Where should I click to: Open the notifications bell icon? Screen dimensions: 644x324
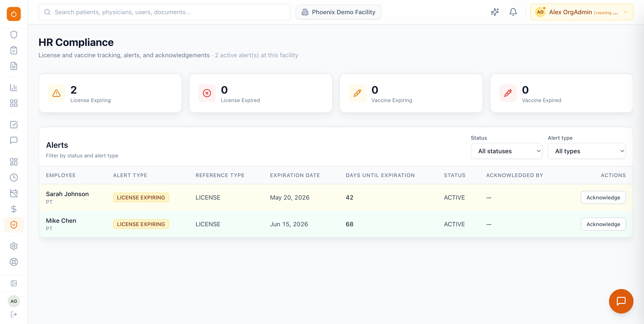tap(513, 12)
